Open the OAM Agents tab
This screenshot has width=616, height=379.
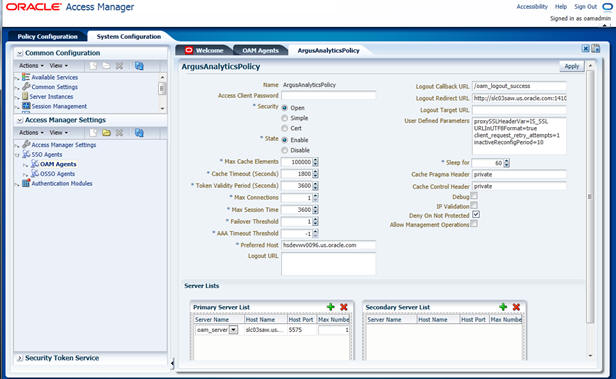click(260, 50)
